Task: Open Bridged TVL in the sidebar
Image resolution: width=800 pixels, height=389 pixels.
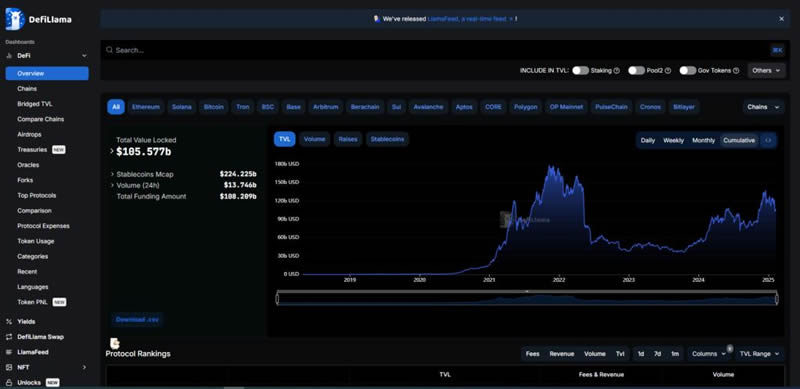Action: [35, 104]
